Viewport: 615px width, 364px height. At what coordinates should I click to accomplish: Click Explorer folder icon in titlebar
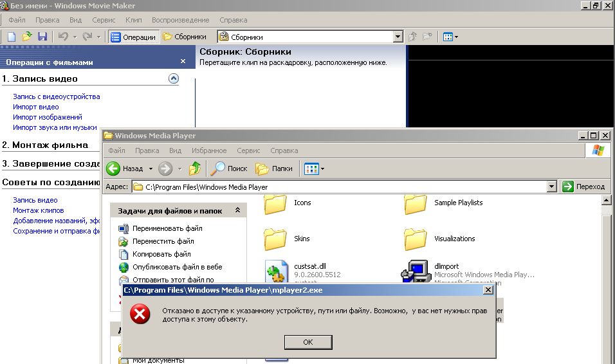[x=108, y=136]
